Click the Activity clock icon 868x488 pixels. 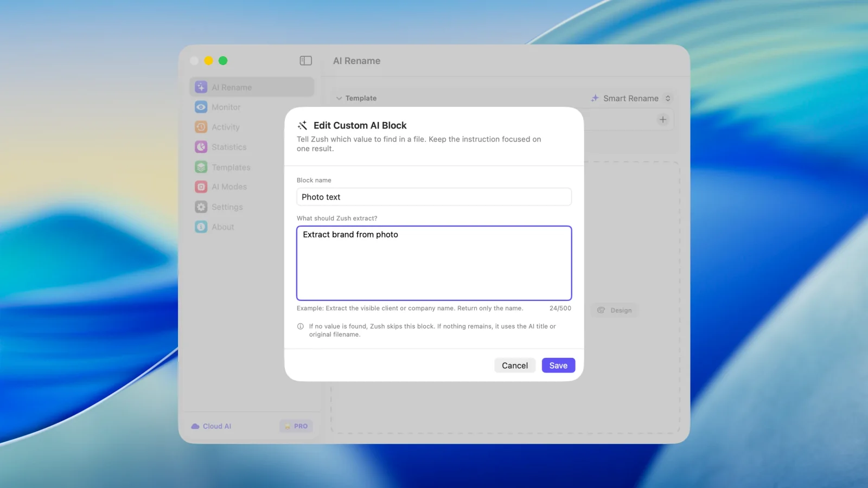point(201,127)
